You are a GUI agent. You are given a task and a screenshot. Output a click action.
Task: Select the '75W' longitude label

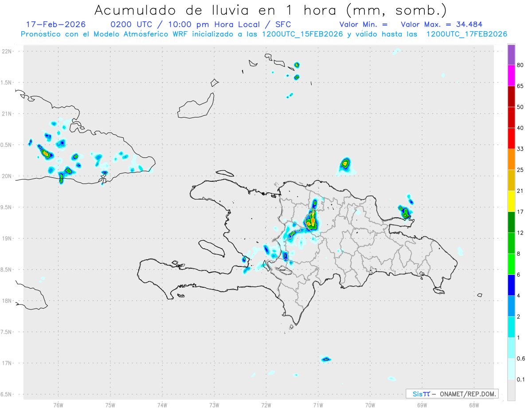110,405
